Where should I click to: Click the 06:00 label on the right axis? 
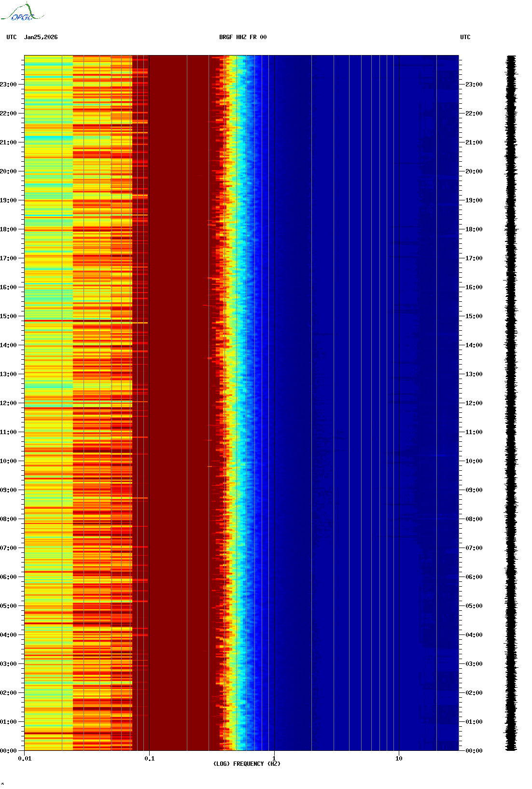pyautogui.click(x=474, y=577)
